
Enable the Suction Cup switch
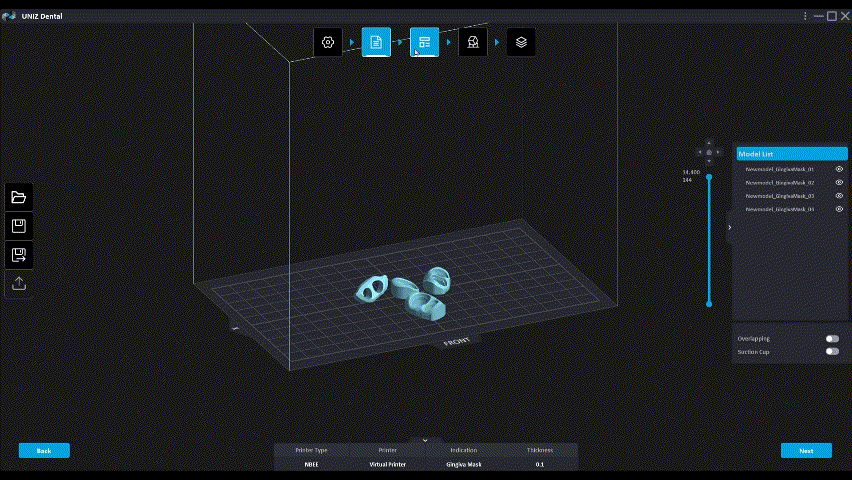point(832,352)
